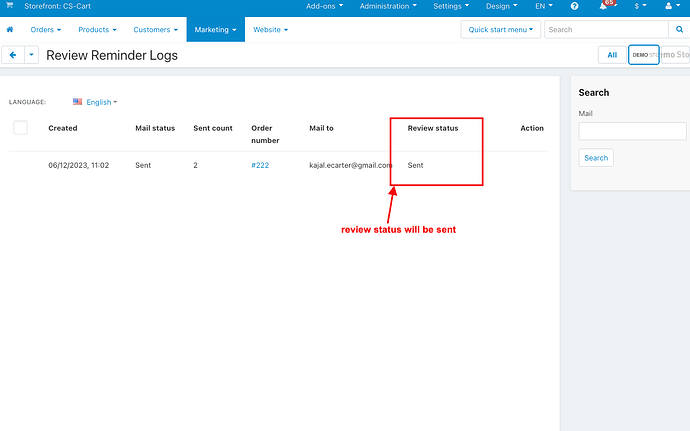This screenshot has width=690, height=431.
Task: Open the user account icon menu
Action: coord(670,6)
